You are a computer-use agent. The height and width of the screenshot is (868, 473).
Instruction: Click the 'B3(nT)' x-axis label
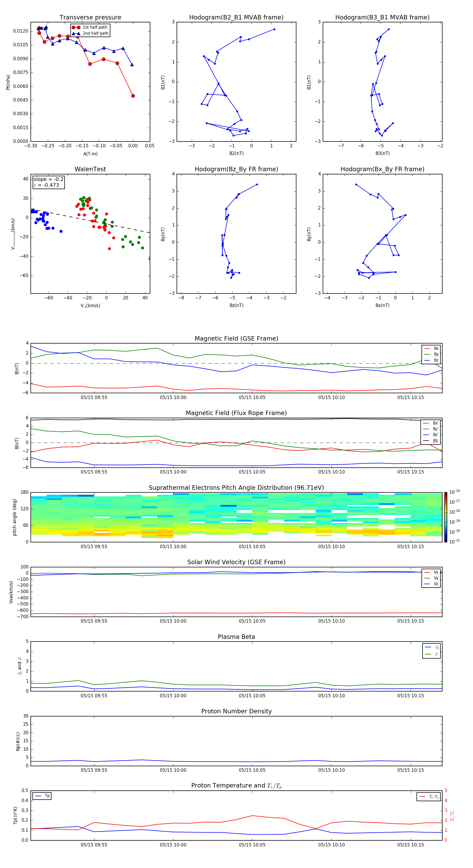click(382, 153)
